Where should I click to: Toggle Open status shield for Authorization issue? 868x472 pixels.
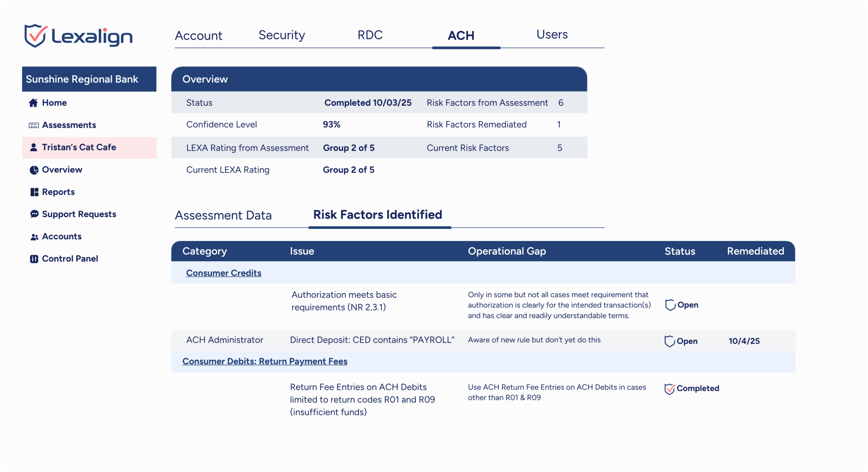point(670,305)
